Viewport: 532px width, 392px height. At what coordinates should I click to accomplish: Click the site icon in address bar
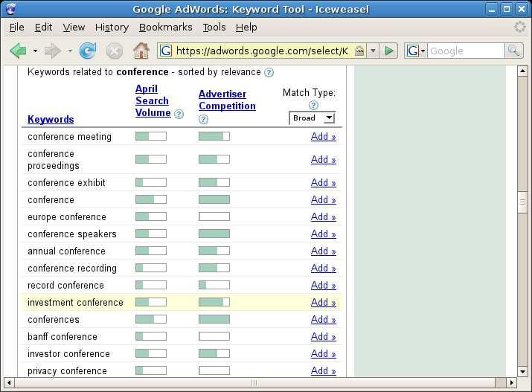tap(166, 51)
